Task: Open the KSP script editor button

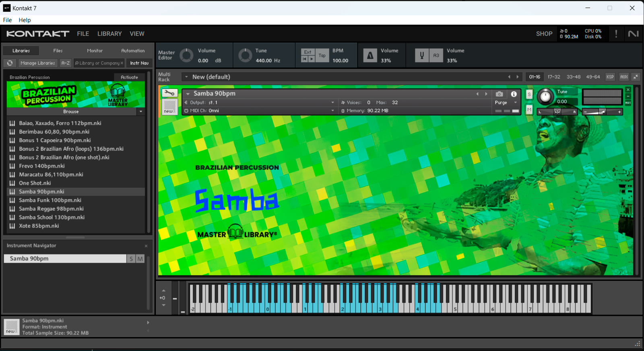Action: coord(610,77)
